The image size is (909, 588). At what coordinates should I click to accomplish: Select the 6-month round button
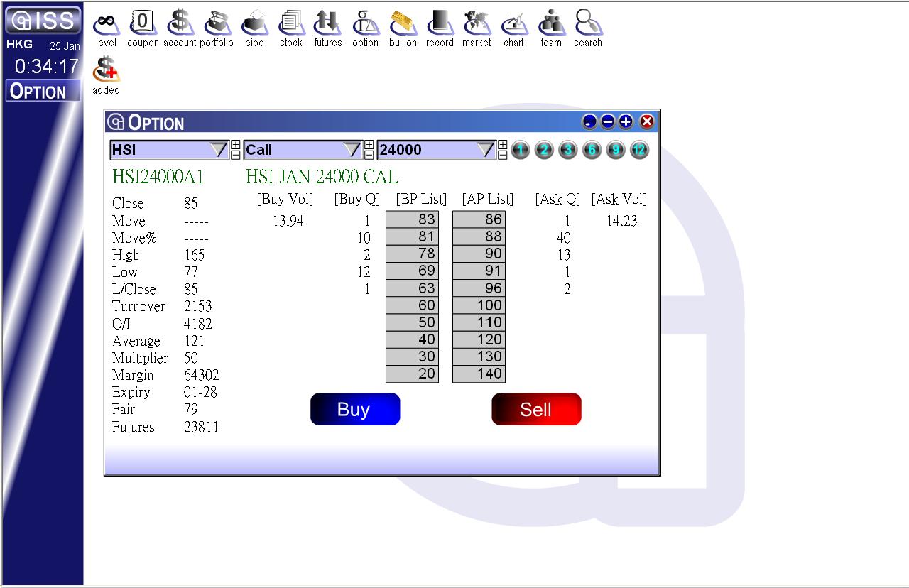(592, 150)
